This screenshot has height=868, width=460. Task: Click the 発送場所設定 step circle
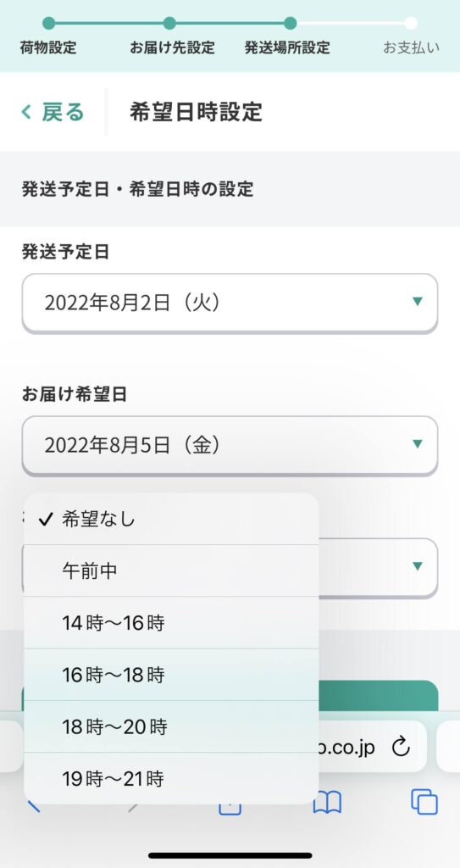pyautogui.click(x=290, y=23)
